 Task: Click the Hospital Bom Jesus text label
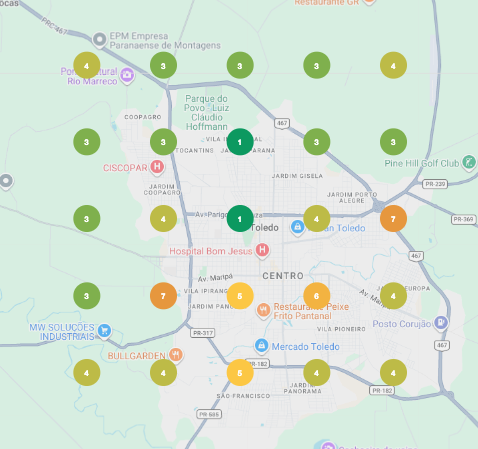tap(211, 251)
